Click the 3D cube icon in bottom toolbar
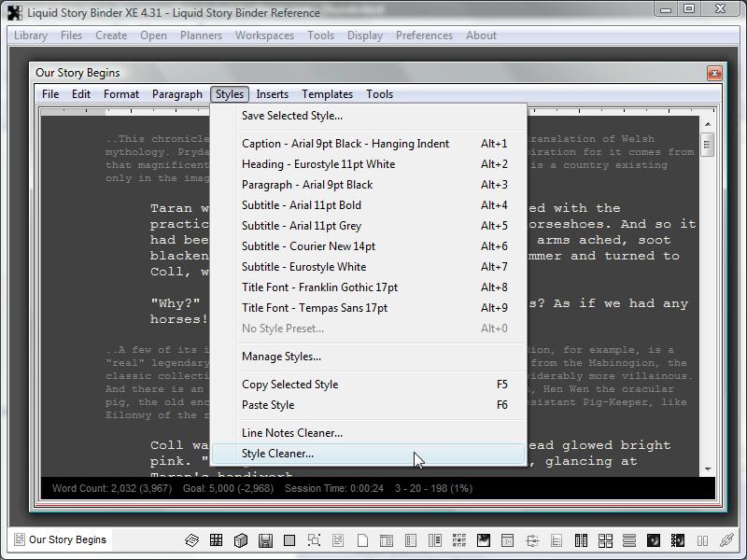This screenshot has height=560, width=747. (x=240, y=540)
